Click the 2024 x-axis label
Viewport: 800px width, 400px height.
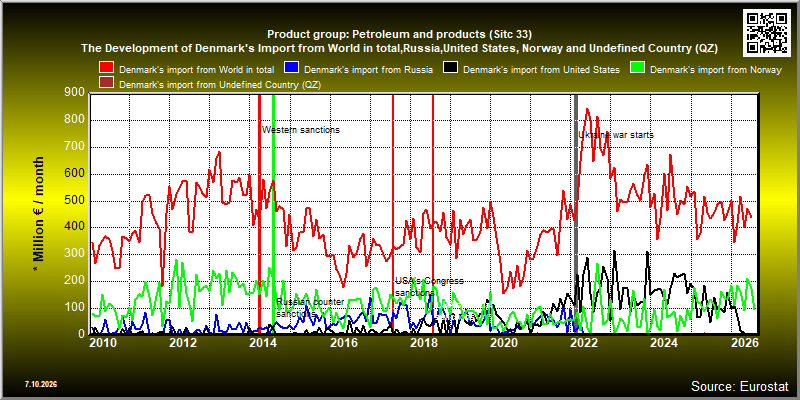(x=664, y=342)
